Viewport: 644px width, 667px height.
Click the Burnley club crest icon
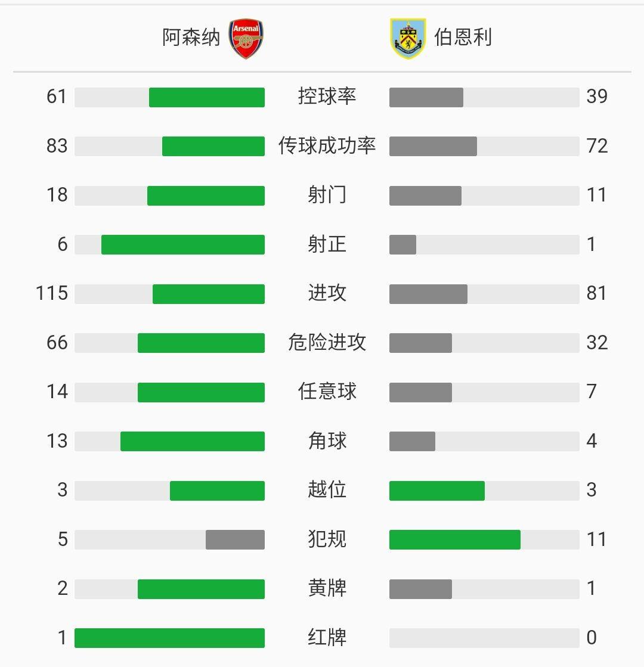[408, 38]
